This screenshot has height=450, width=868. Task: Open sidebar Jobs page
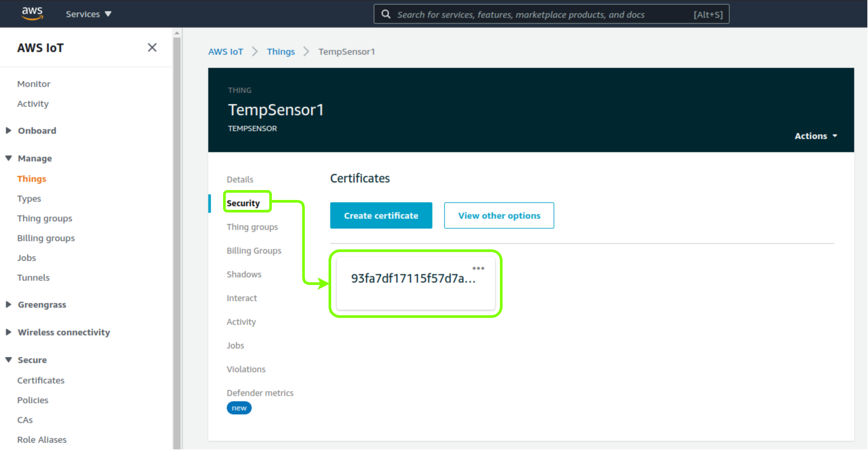(27, 258)
